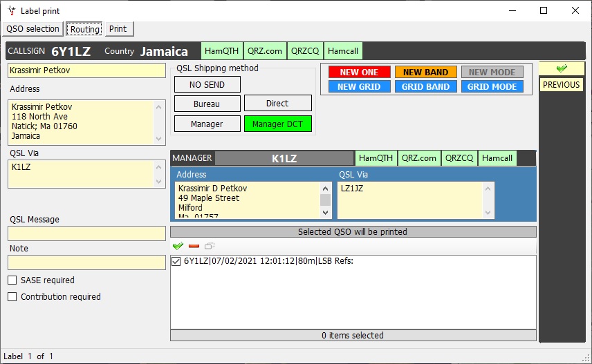This screenshot has height=364, width=592.
Task: Click the blue GRID MODE indicator
Action: point(492,86)
